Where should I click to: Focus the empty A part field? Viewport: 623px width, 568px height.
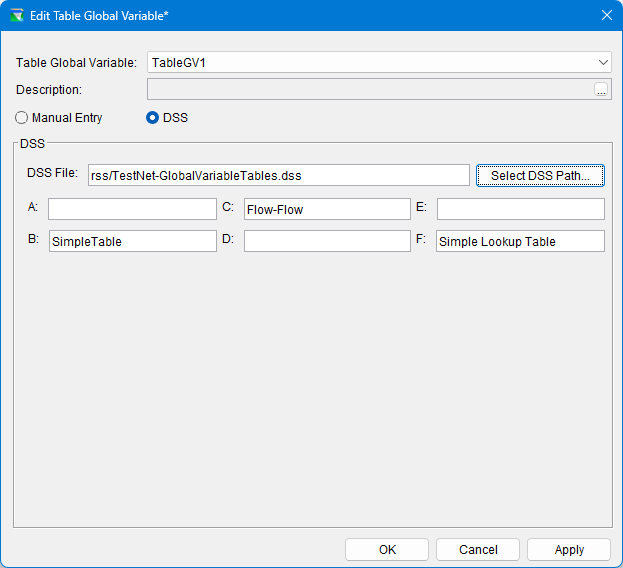click(132, 209)
